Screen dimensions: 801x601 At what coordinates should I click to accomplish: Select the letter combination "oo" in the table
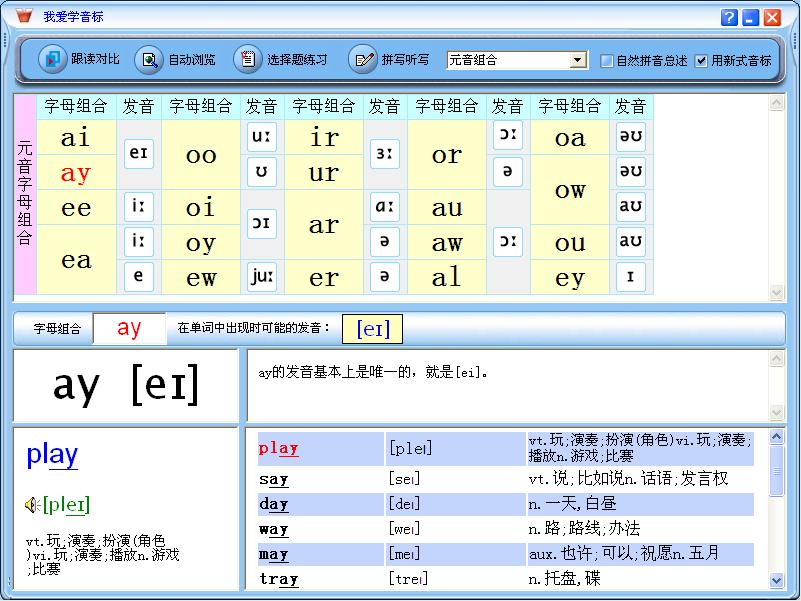(201, 155)
